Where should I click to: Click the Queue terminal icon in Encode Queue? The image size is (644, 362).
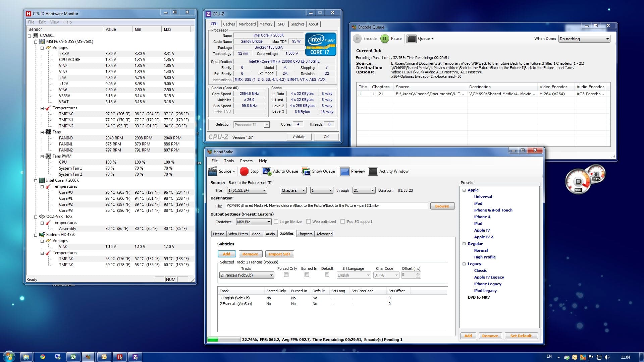click(x=411, y=39)
